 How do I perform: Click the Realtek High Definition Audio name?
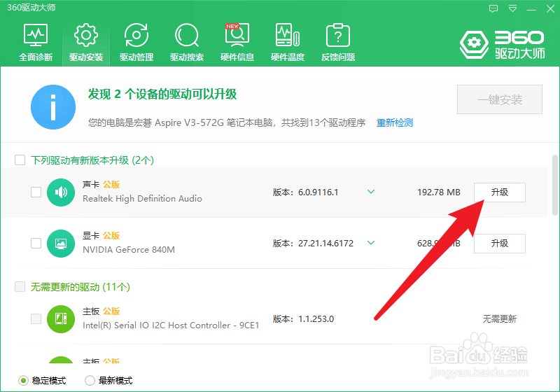point(142,199)
